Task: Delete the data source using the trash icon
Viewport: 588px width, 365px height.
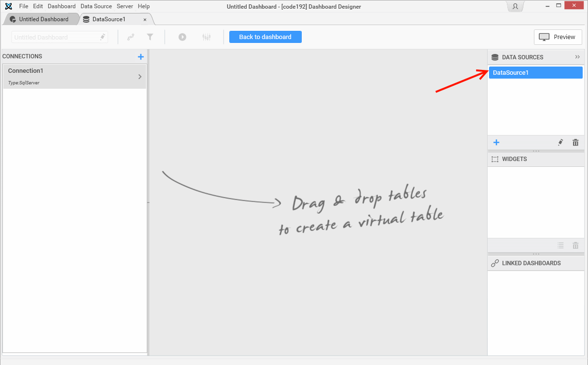Action: [575, 142]
